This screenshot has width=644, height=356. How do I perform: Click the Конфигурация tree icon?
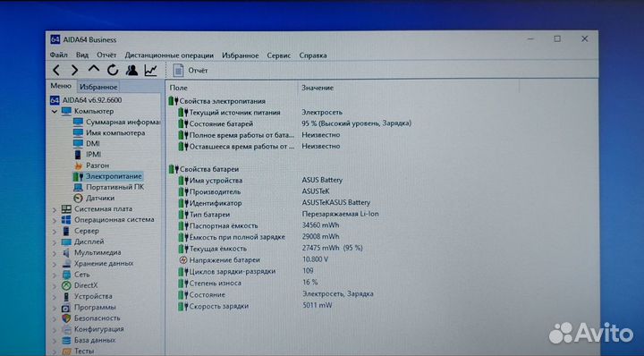coord(66,329)
